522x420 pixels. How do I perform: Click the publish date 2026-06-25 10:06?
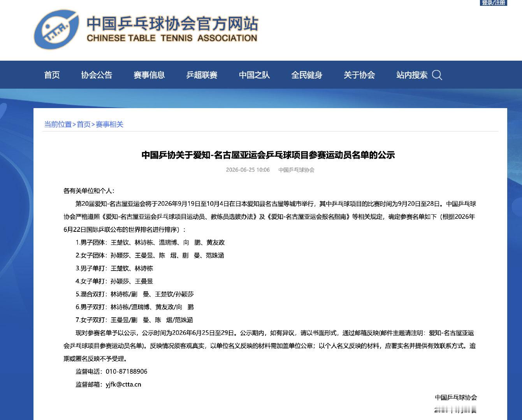248,170
